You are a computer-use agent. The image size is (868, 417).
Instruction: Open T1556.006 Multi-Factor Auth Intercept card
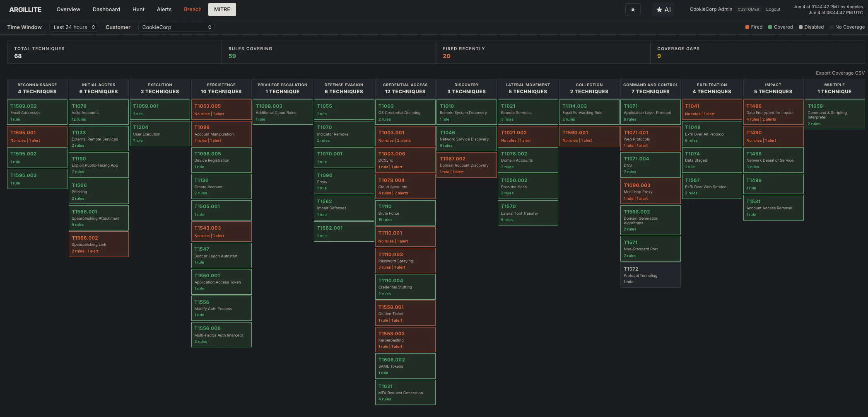tap(221, 335)
